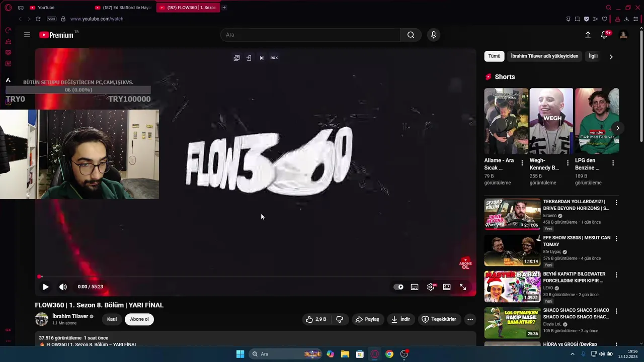
Task: Open YouTube notifications bell
Action: tap(605, 35)
